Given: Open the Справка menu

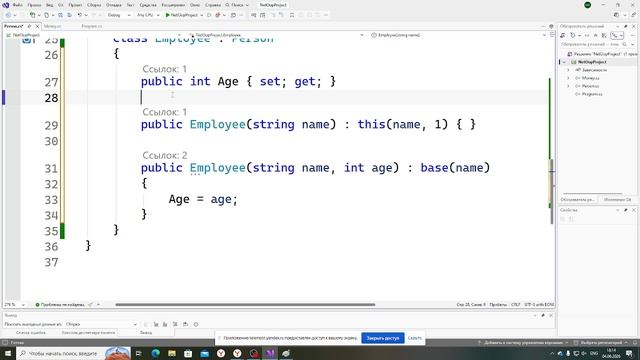Looking at the screenshot, I should tap(213, 5).
